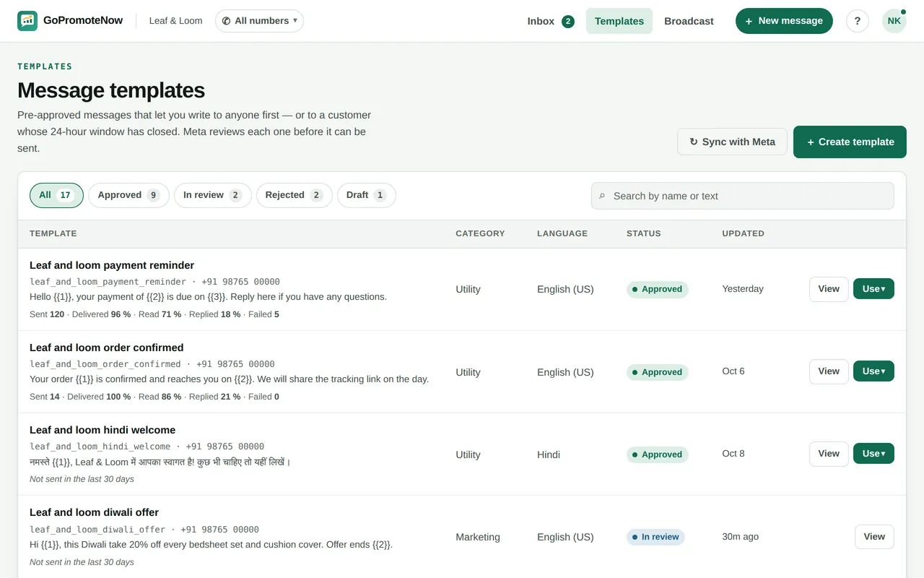Open Use dropdown for order confirmed
Screen dimensions: 924x578
click(x=873, y=371)
